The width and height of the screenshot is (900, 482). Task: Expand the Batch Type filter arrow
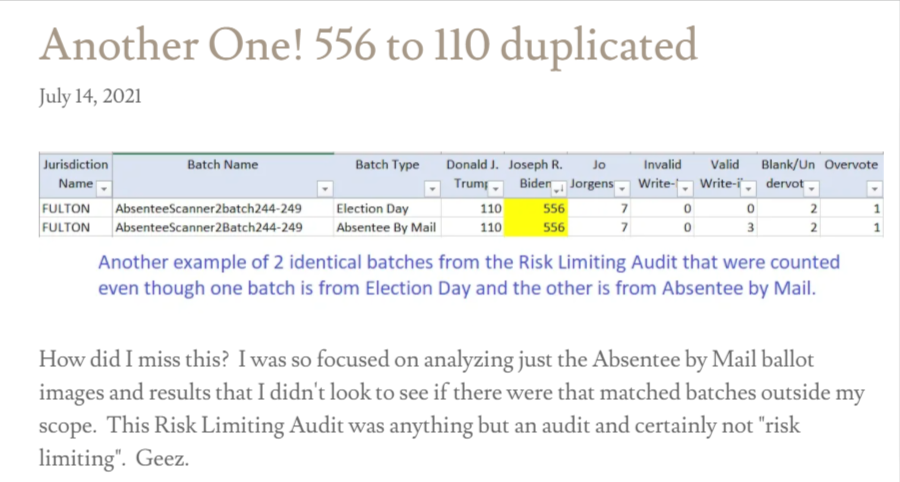coord(432,188)
